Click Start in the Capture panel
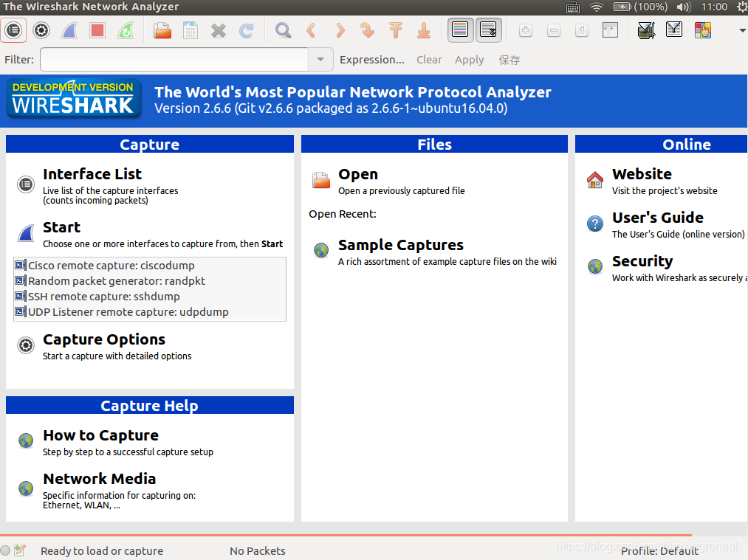The width and height of the screenshot is (748, 560). point(61,227)
